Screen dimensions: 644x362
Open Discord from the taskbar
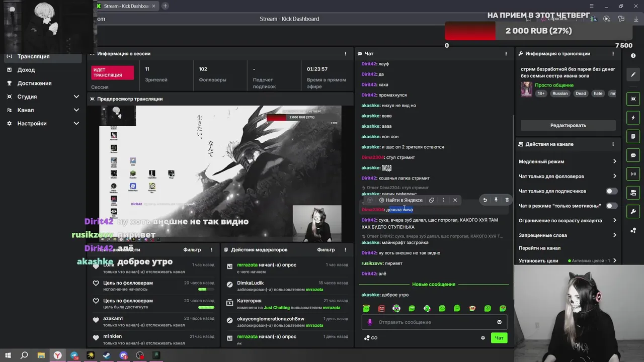pyautogui.click(x=124, y=355)
